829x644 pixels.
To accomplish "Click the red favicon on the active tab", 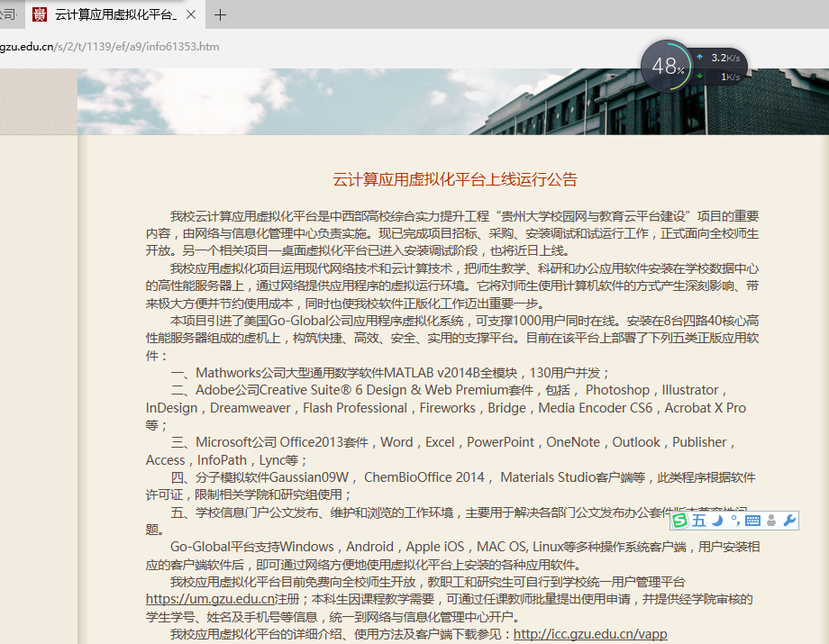I will (40, 14).
